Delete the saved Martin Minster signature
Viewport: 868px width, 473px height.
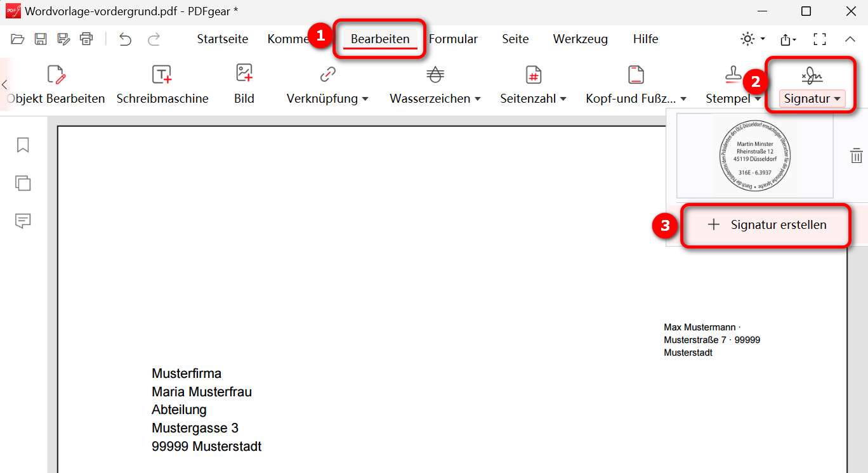pos(857,155)
